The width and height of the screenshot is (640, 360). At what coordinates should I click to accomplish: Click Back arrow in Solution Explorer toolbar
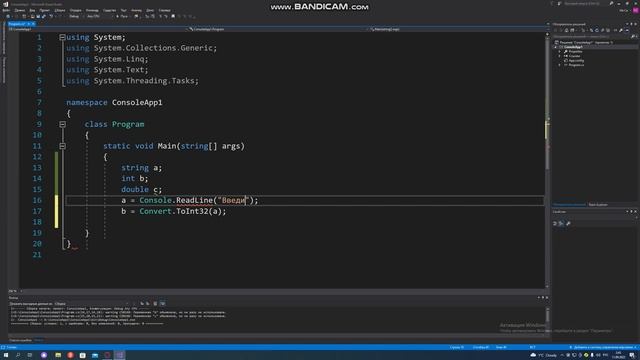click(555, 30)
